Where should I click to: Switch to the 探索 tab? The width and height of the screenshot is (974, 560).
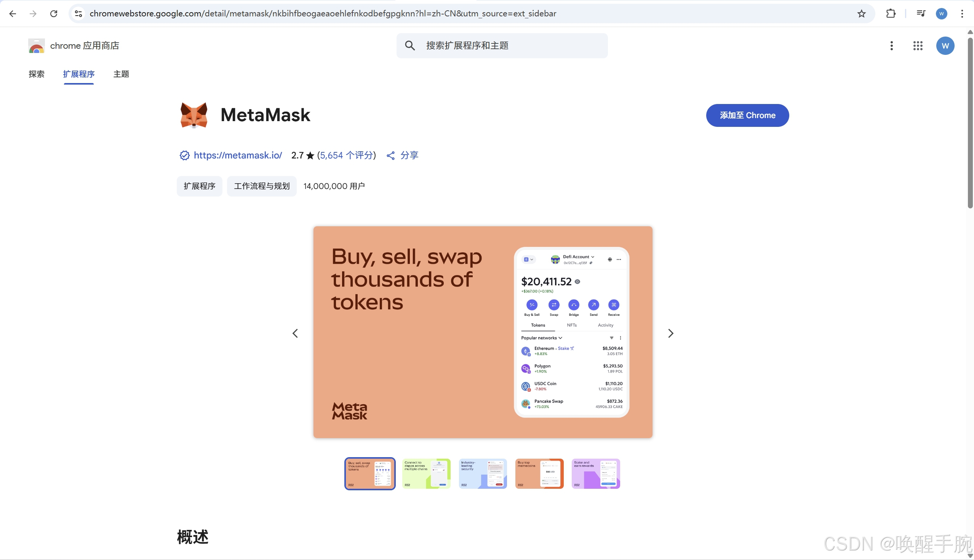(x=37, y=74)
